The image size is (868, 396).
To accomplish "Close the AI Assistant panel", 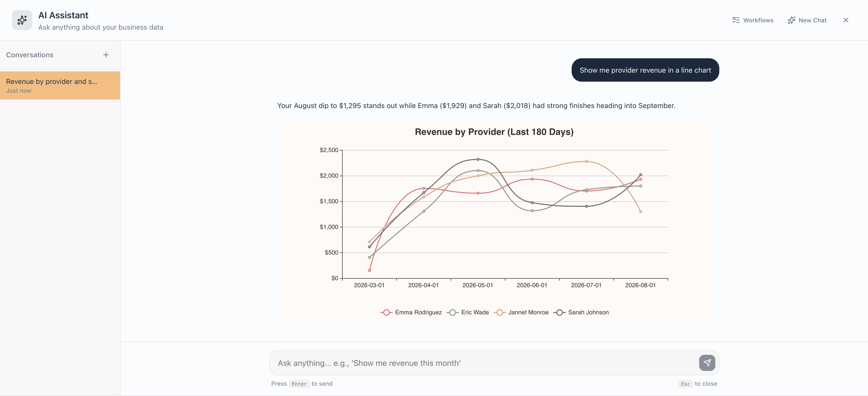I will coord(846,20).
